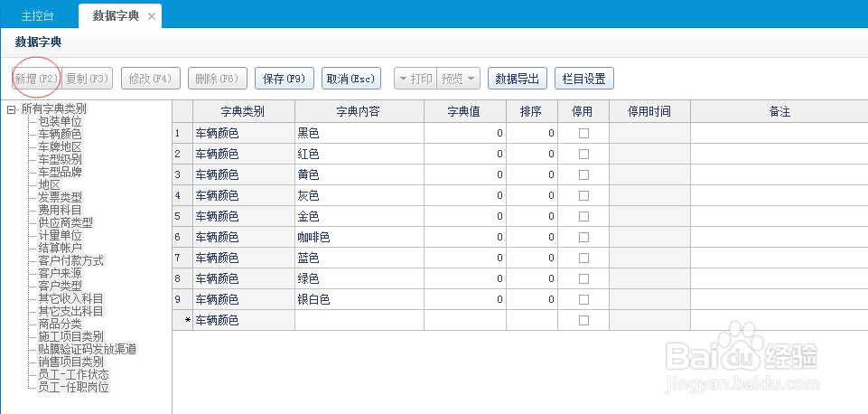Export data with 数据导出 button
The image size is (868, 414).
click(517, 79)
